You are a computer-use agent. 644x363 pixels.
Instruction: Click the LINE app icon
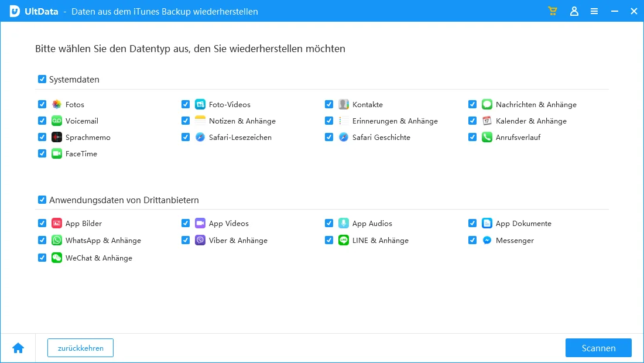click(344, 240)
